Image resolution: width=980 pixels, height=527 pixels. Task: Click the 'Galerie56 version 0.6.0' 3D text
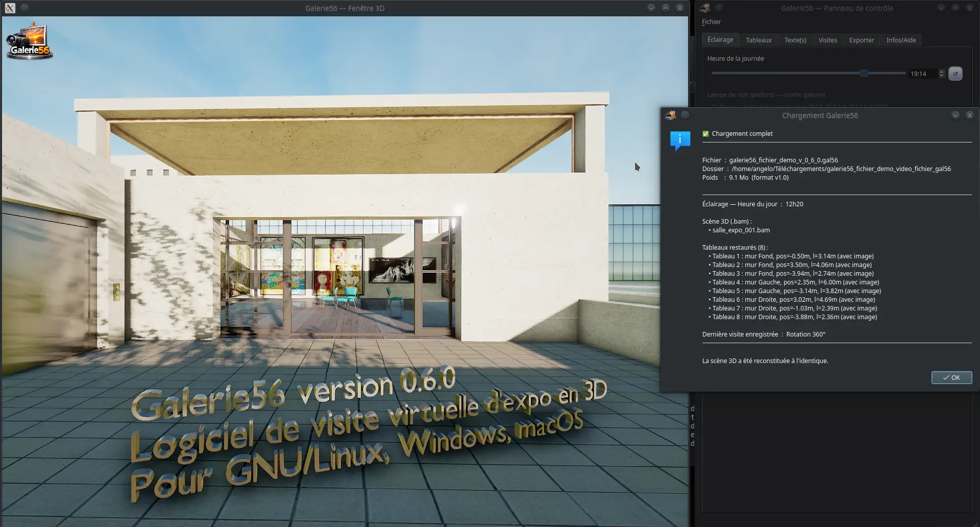(293, 393)
